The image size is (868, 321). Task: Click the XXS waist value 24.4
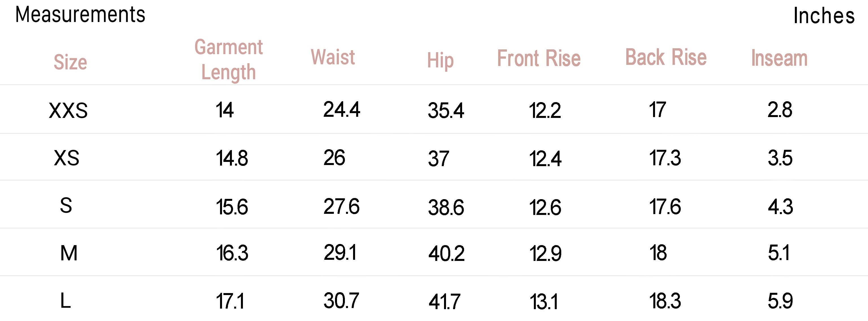click(x=341, y=110)
